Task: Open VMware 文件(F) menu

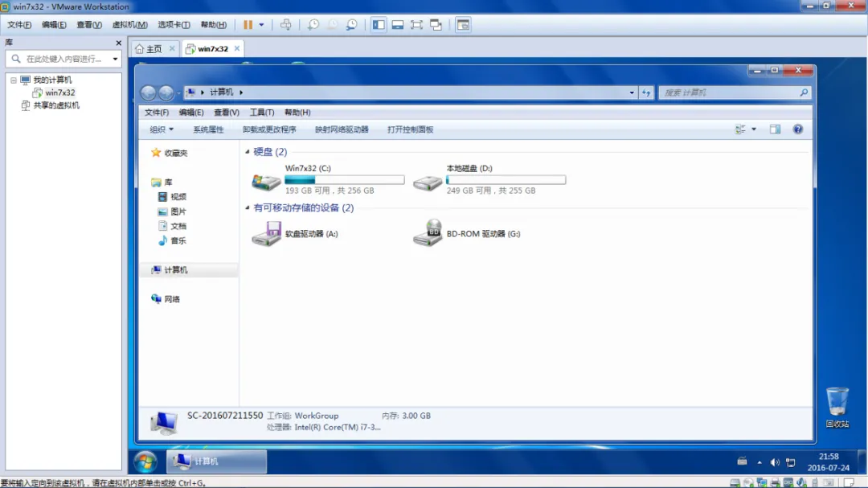Action: click(x=19, y=25)
